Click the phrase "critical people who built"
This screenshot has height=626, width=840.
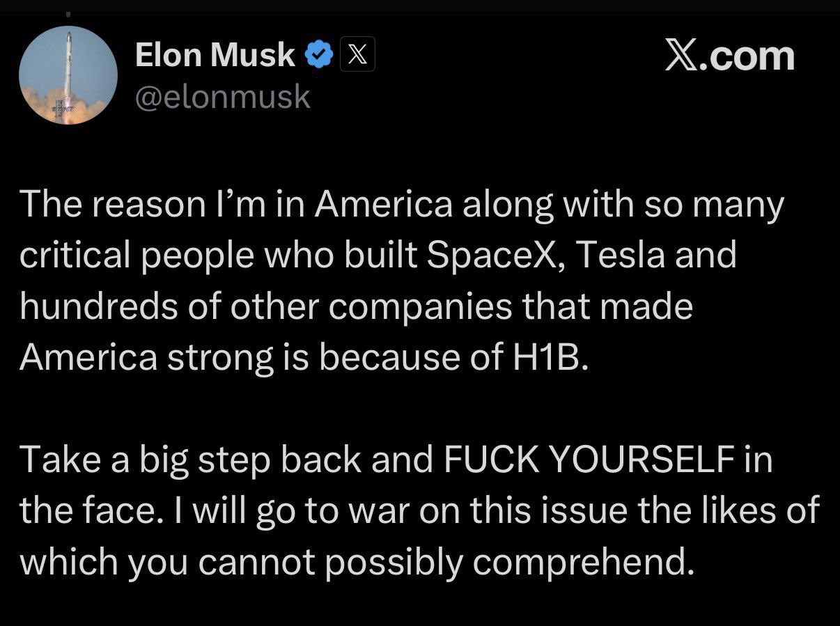coord(217,256)
